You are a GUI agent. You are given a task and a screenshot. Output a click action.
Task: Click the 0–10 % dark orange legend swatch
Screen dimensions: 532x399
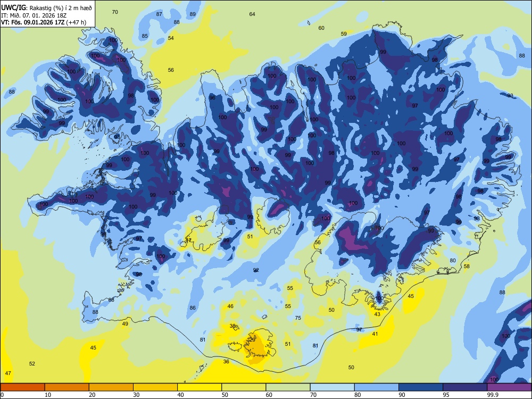22,387
